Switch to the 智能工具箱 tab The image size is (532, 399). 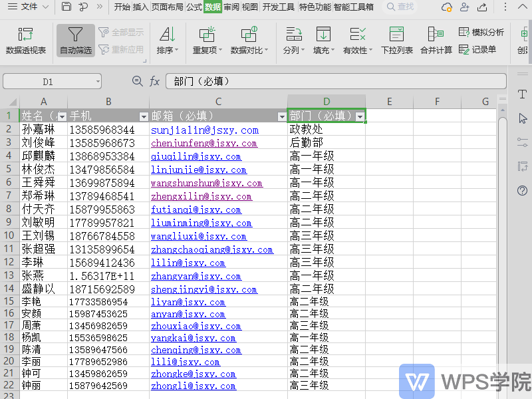click(354, 7)
